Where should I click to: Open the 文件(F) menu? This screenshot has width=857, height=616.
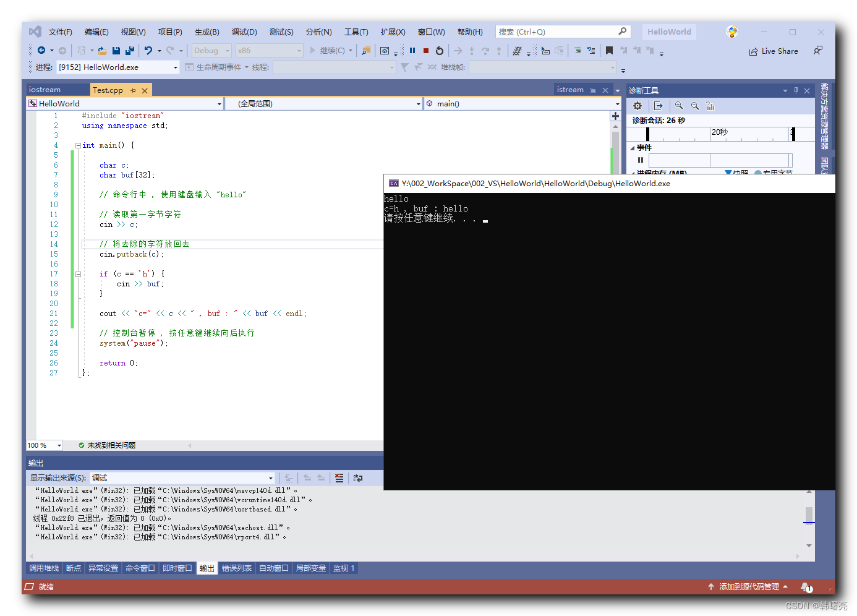click(61, 32)
